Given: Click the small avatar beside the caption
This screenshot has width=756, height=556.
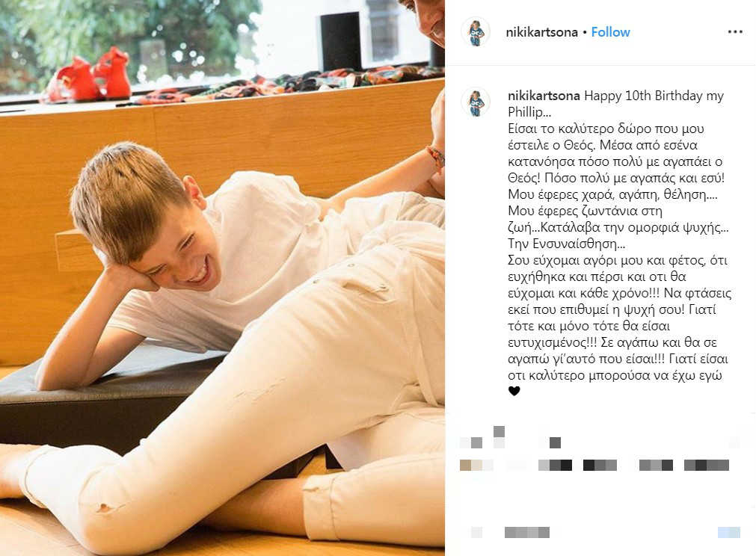Looking at the screenshot, I should (476, 103).
